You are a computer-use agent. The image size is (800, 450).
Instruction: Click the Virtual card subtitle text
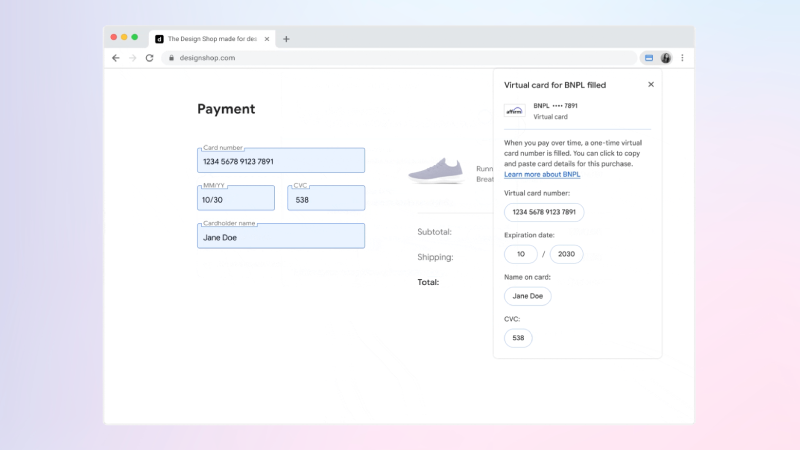tap(550, 117)
